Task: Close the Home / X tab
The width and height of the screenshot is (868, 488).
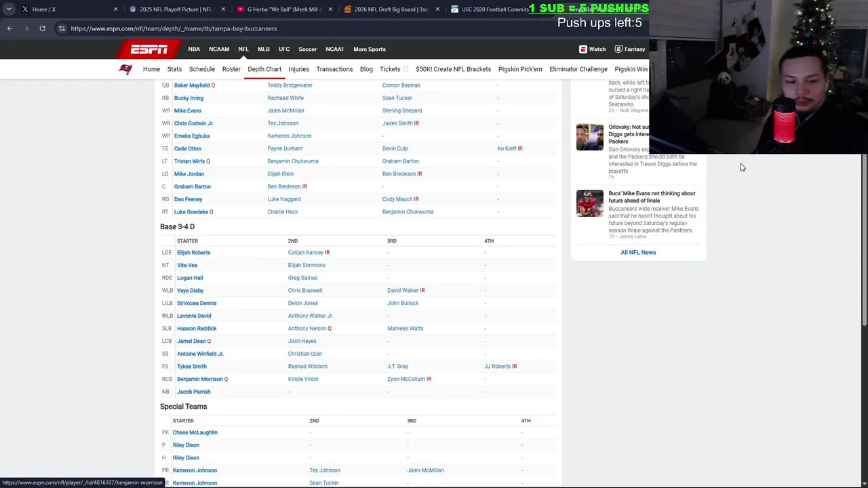Action: tap(115, 9)
